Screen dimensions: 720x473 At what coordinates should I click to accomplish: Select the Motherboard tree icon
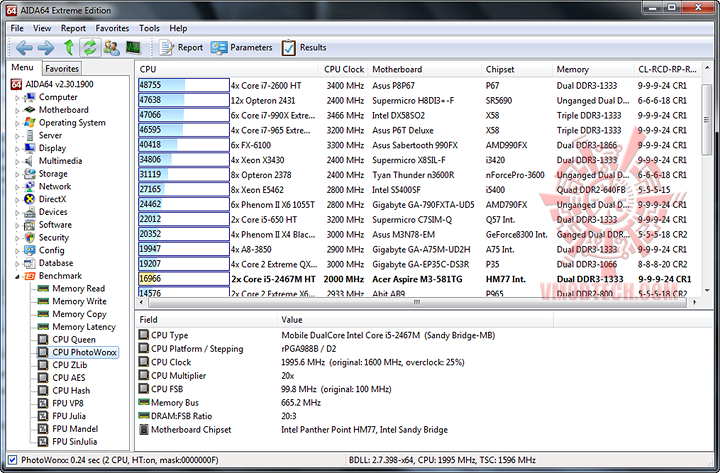[30, 110]
